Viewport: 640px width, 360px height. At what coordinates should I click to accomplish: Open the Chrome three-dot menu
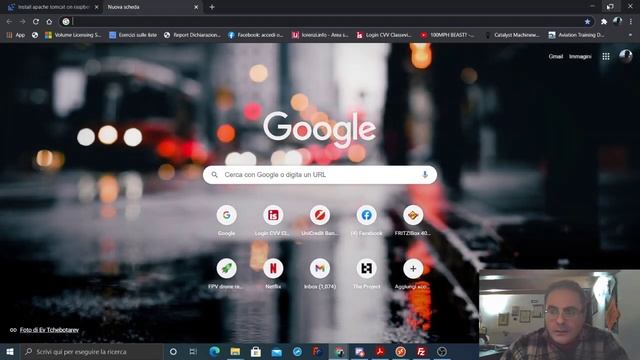631,22
